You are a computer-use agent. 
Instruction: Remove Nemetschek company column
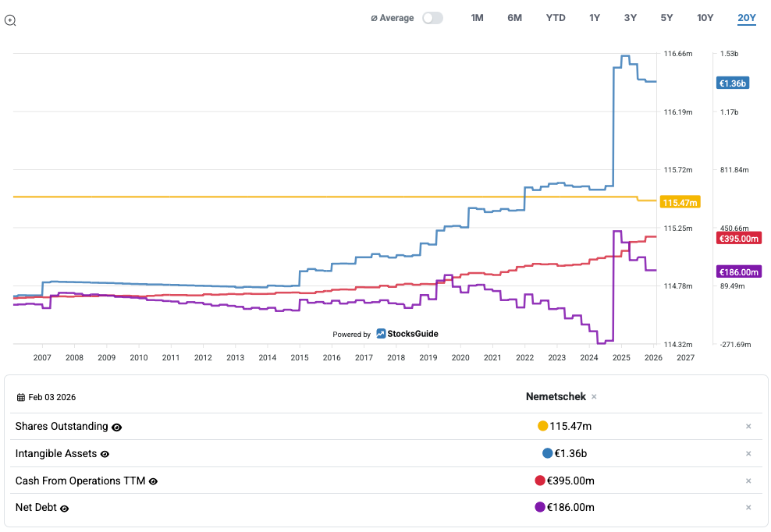(x=594, y=397)
